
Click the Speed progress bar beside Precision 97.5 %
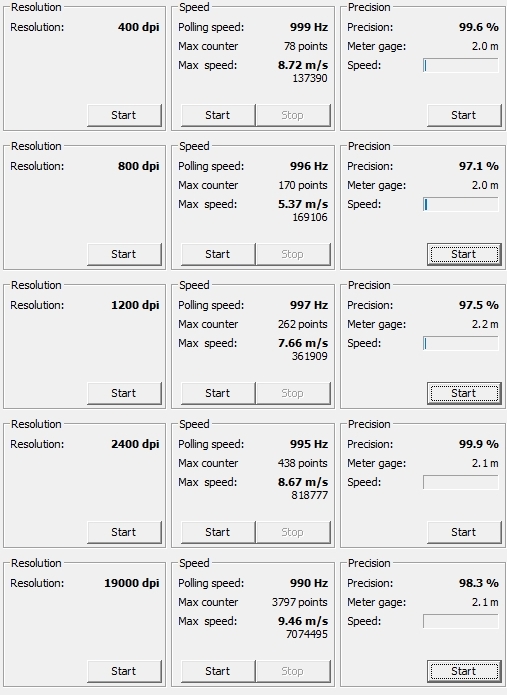click(461, 344)
